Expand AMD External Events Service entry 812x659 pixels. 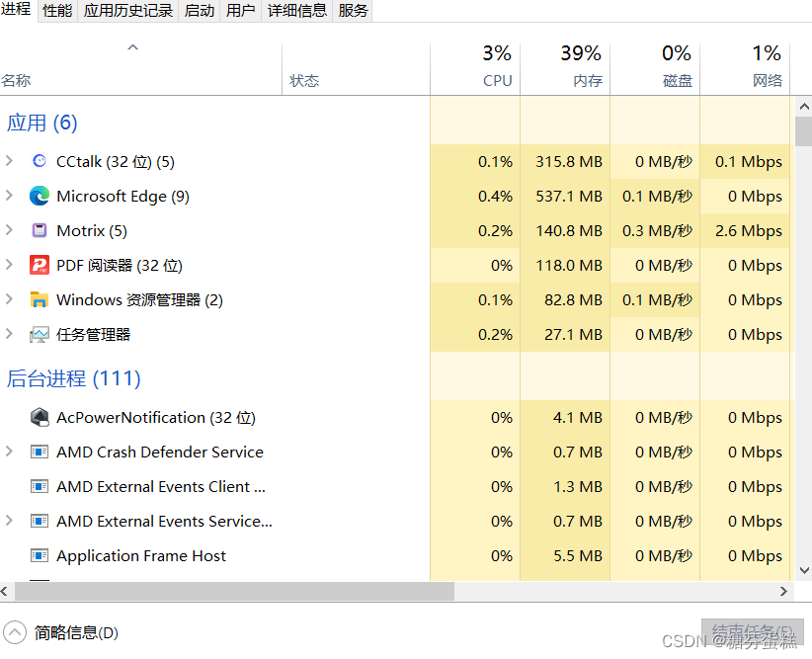click(x=9, y=520)
